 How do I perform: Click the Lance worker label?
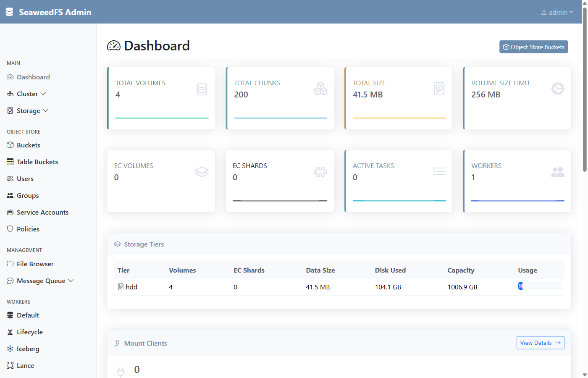click(x=26, y=366)
